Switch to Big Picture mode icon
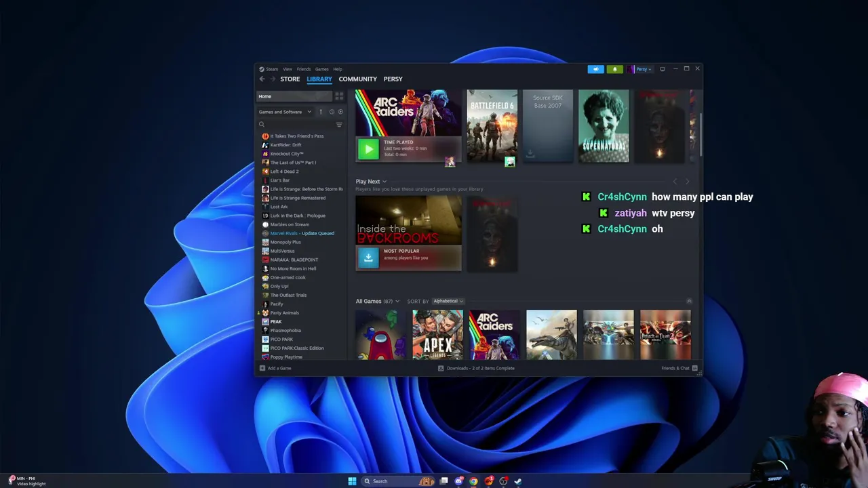Viewport: 868px width, 488px height. pyautogui.click(x=663, y=69)
